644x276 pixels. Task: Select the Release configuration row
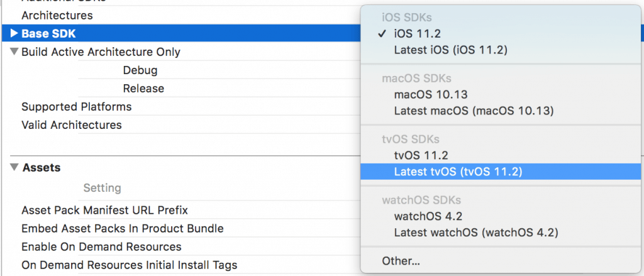143,89
